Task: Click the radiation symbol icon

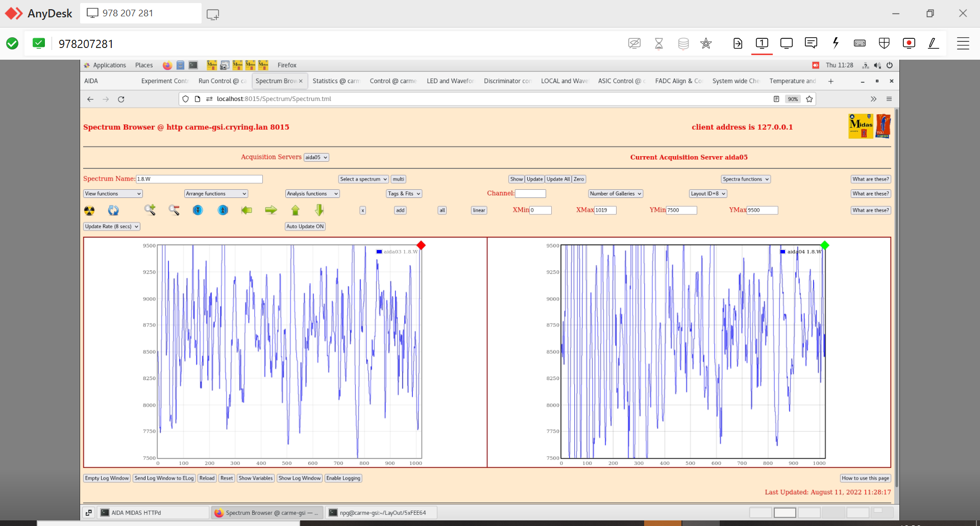Action: pos(89,210)
